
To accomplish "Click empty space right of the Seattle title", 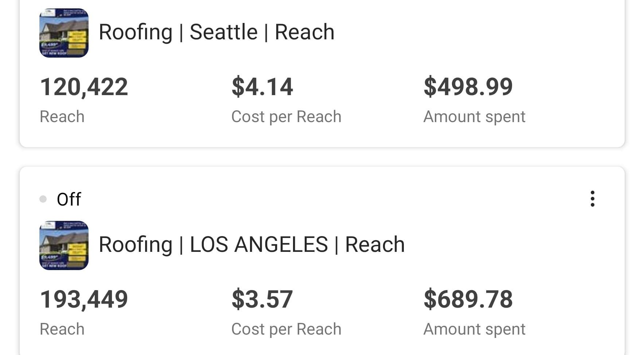I will click(x=474, y=32).
